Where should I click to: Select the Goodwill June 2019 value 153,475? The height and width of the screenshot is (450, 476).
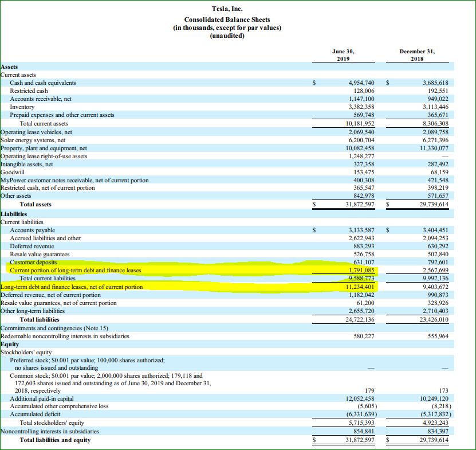tap(364, 172)
